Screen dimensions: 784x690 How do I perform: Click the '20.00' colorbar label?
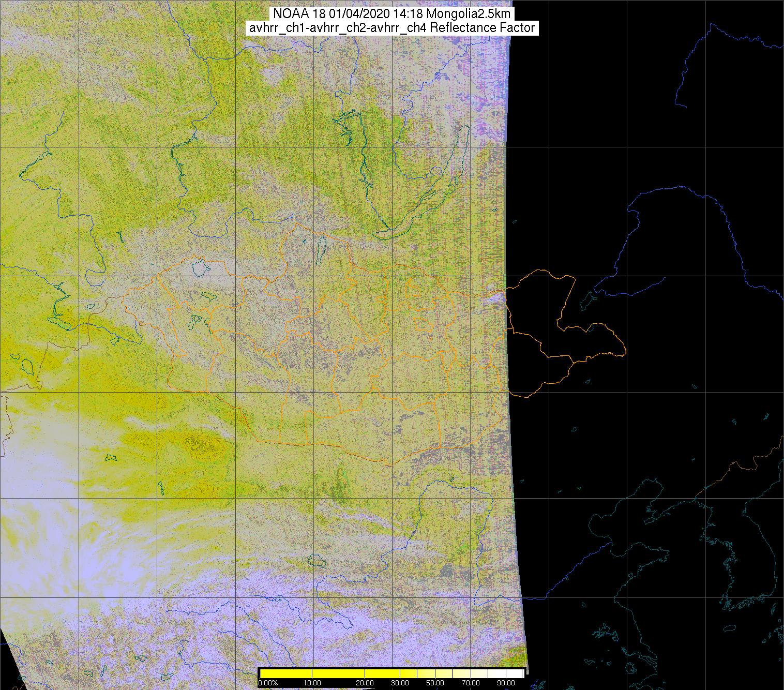click(x=366, y=683)
